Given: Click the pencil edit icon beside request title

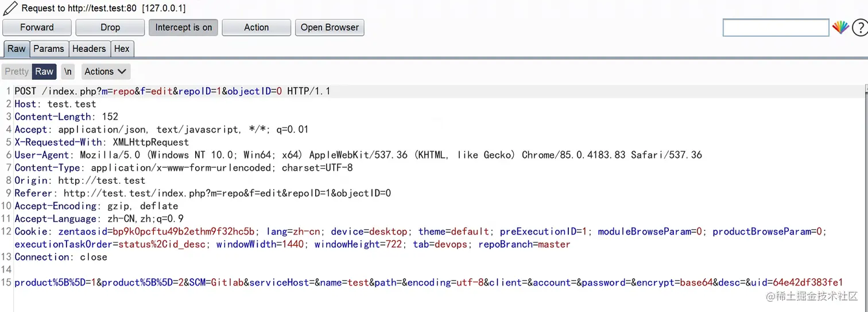Looking at the screenshot, I should pyautogui.click(x=9, y=9).
